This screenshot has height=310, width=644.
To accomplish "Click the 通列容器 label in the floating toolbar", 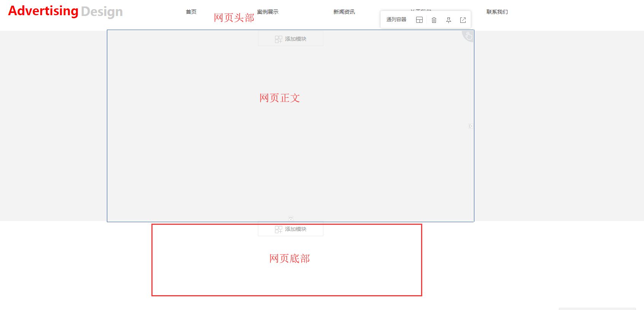I will [x=396, y=20].
